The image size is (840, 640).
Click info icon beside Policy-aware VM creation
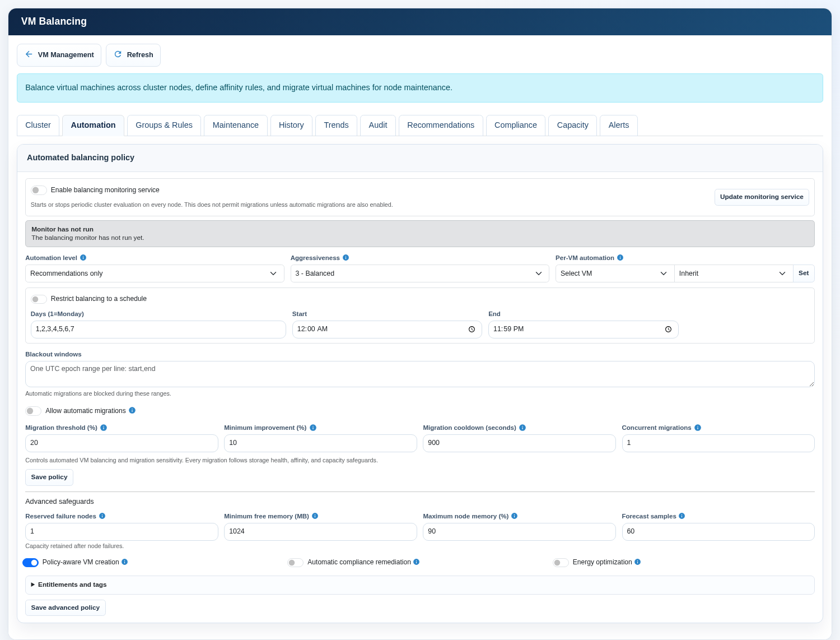click(124, 562)
